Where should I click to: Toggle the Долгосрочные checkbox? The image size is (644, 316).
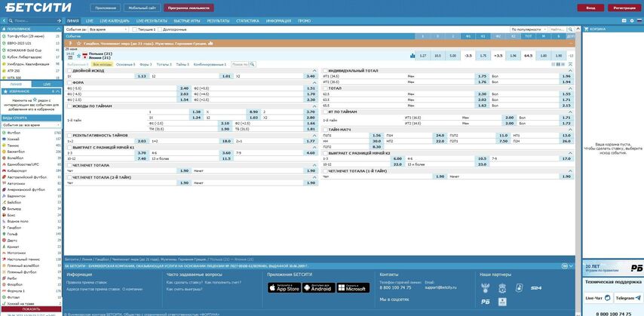coord(160,29)
